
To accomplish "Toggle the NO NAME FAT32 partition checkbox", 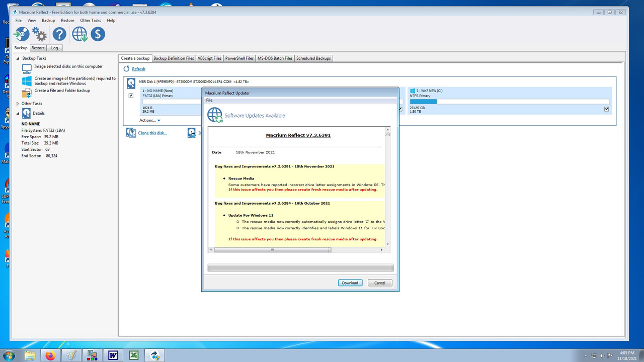I will 131,96.
